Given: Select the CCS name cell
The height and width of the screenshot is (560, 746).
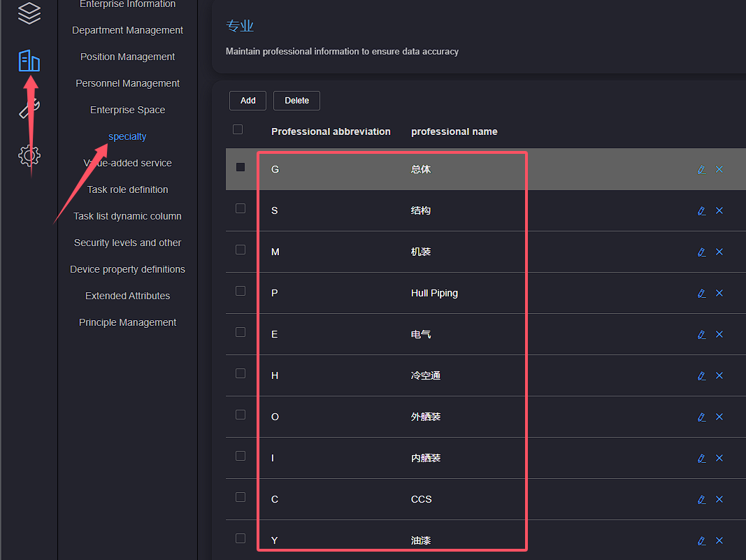Looking at the screenshot, I should [x=422, y=500].
